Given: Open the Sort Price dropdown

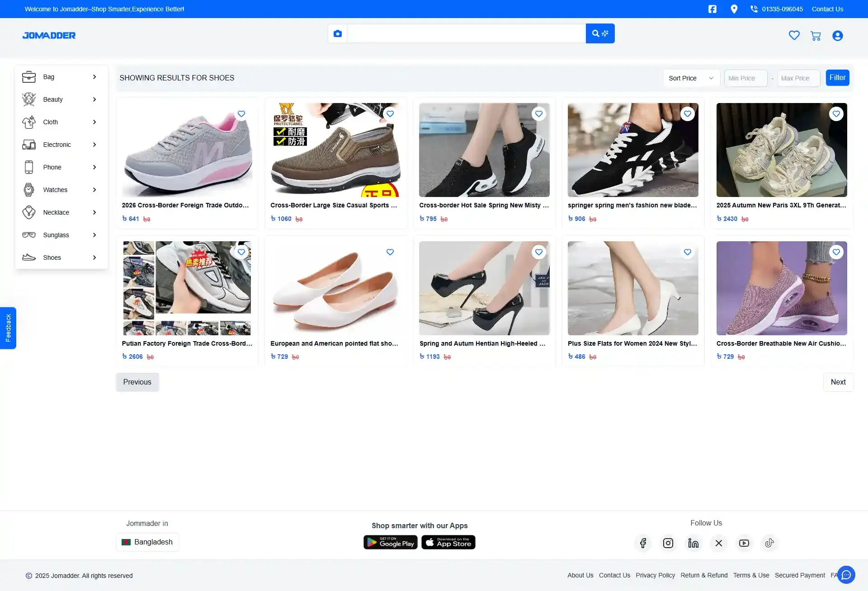Looking at the screenshot, I should point(690,78).
